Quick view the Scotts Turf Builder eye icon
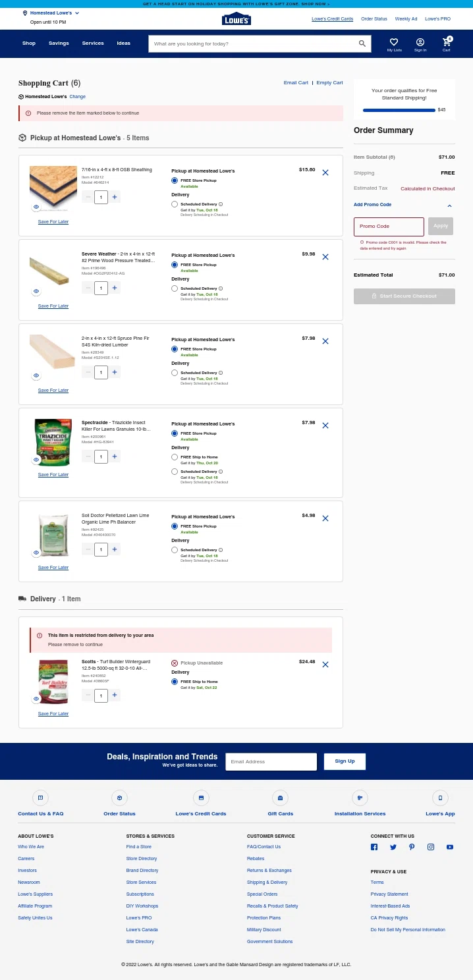This screenshot has width=473, height=980. 36,699
